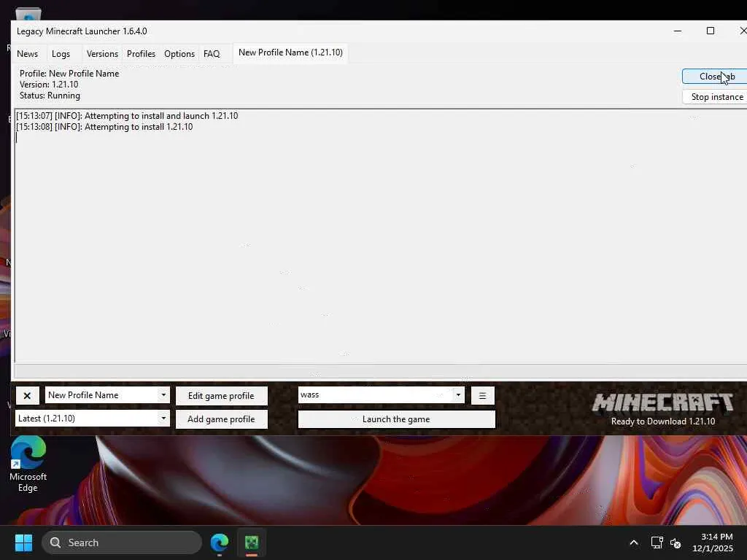The width and height of the screenshot is (747, 560).
Task: Click the log output text area
Action: (x=381, y=236)
